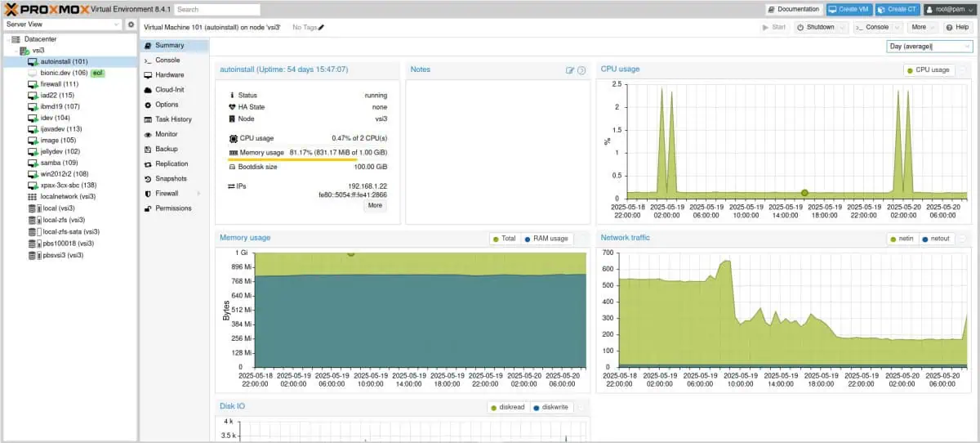The width and height of the screenshot is (980, 443).
Task: Switch to the Backup tab
Action: (167, 149)
